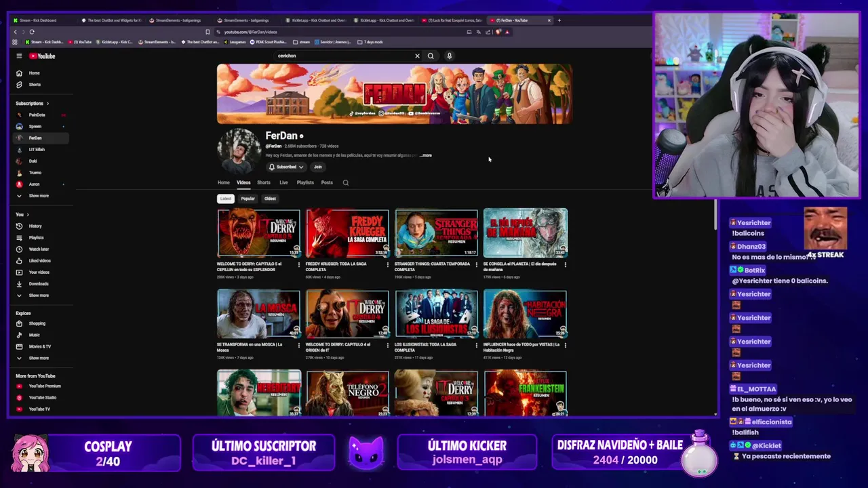Open options menu for Freddy Krueger video

[x=387, y=264]
